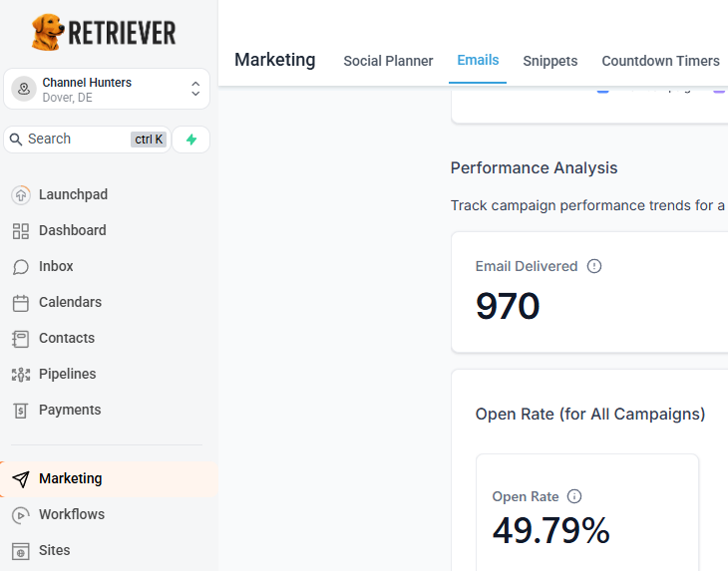Select the Emails tab
This screenshot has width=728, height=571.
coord(478,60)
